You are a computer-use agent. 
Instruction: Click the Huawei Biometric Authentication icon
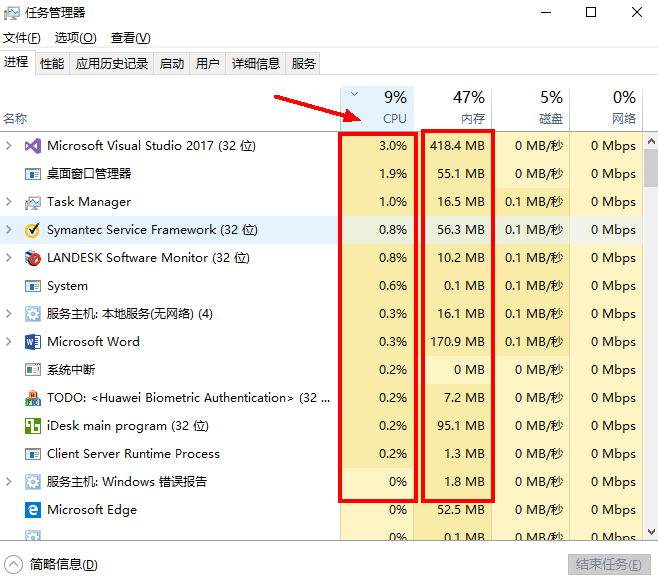point(32,398)
